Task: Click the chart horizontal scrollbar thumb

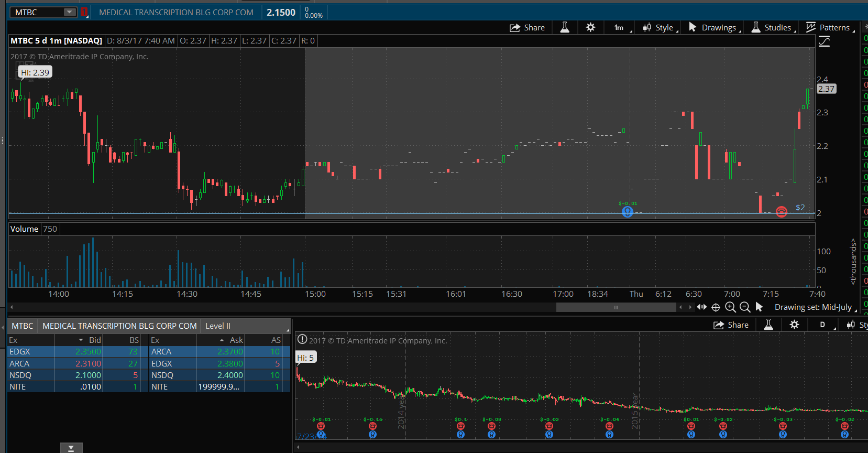Action: pos(616,307)
